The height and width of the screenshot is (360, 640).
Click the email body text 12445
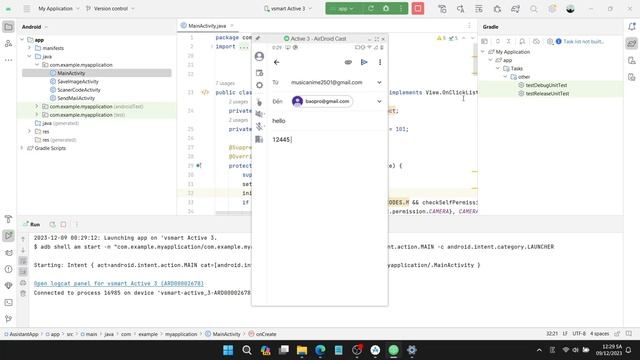281,140
